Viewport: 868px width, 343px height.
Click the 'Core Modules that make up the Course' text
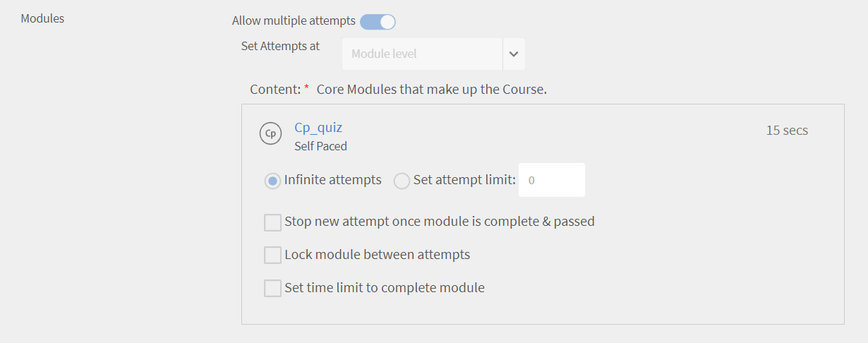432,90
